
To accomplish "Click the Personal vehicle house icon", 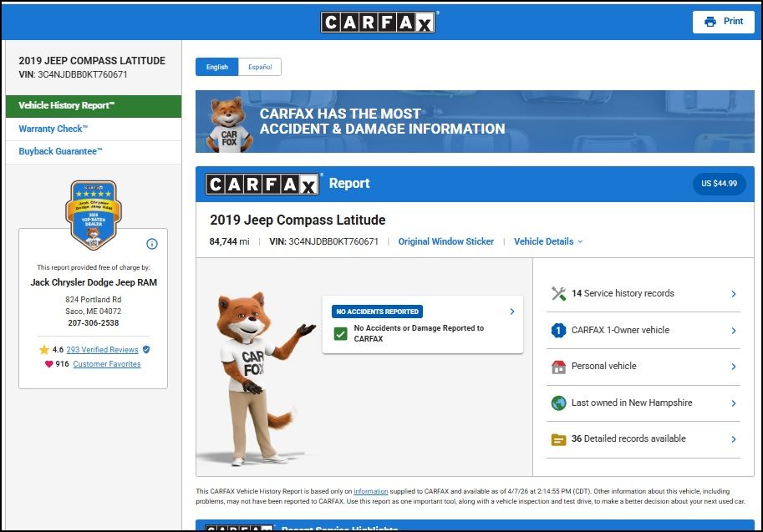I will coord(559,367).
